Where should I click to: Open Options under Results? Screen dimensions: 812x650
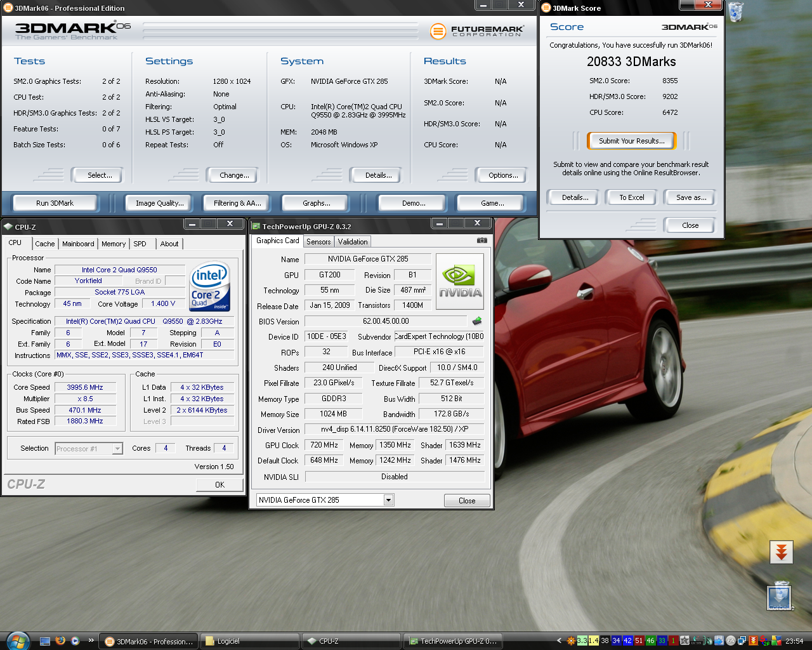[503, 175]
